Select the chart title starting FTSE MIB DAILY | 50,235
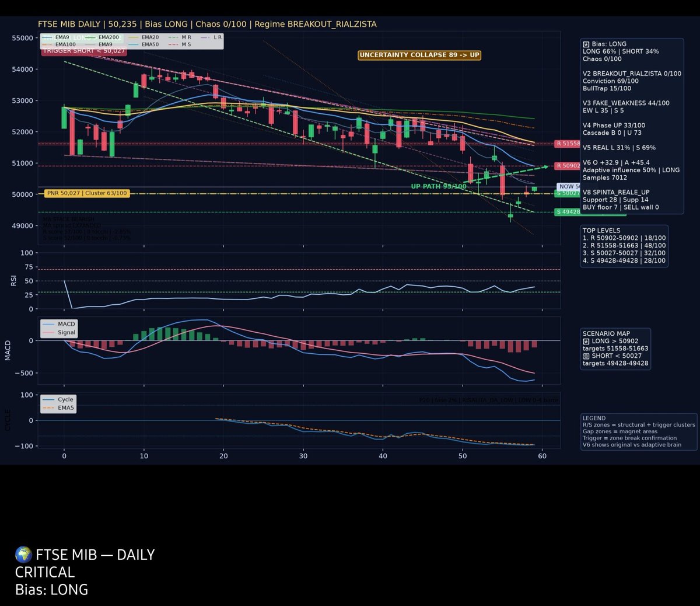The width and height of the screenshot is (700, 606). click(x=207, y=25)
